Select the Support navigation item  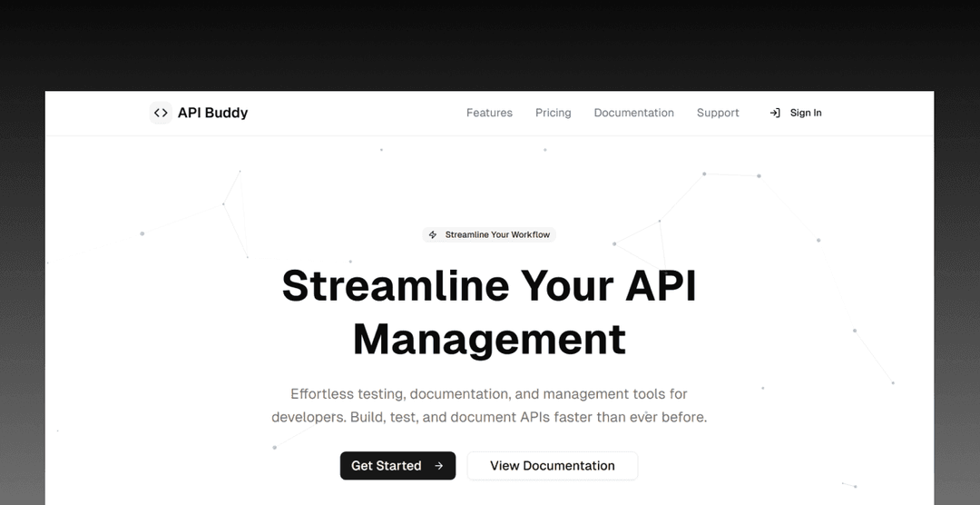[x=718, y=113]
